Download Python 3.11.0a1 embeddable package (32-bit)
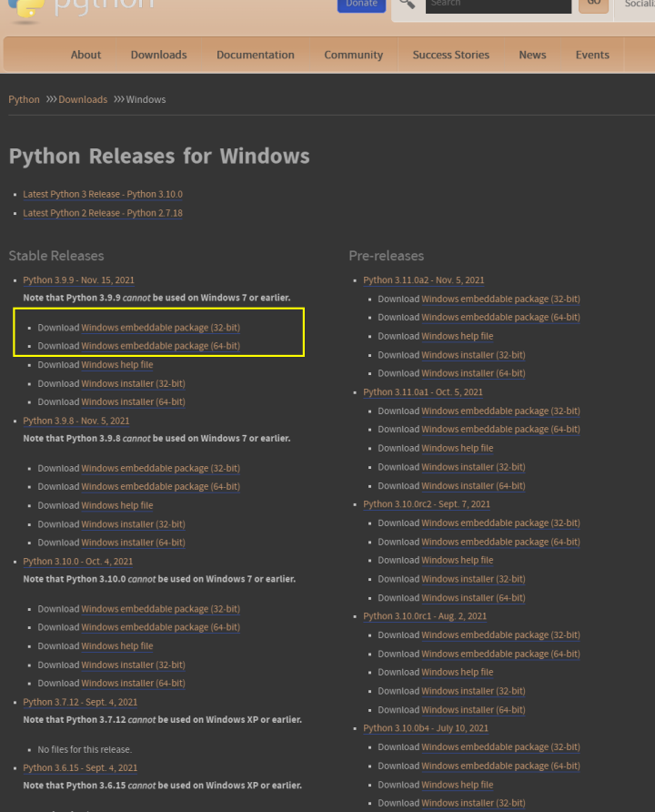Viewport: 655px width, 812px height. coord(500,411)
